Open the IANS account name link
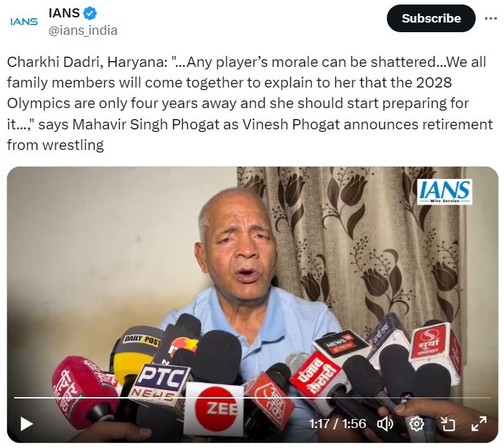 tap(64, 13)
